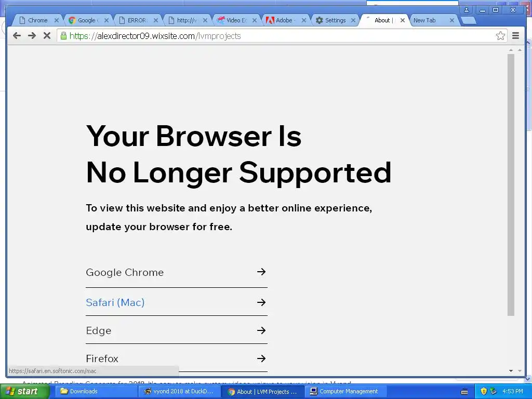Open the Chrome user profile icon

tap(467, 10)
